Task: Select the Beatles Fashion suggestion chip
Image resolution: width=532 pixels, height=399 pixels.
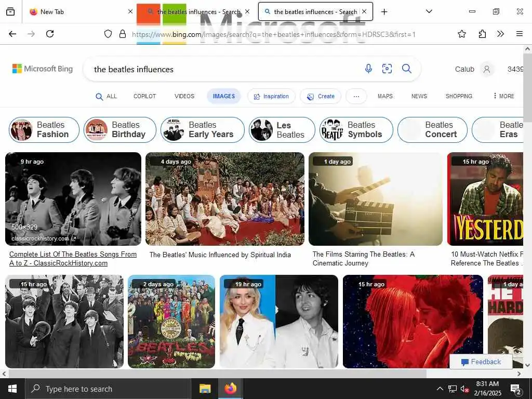Action: (x=44, y=129)
